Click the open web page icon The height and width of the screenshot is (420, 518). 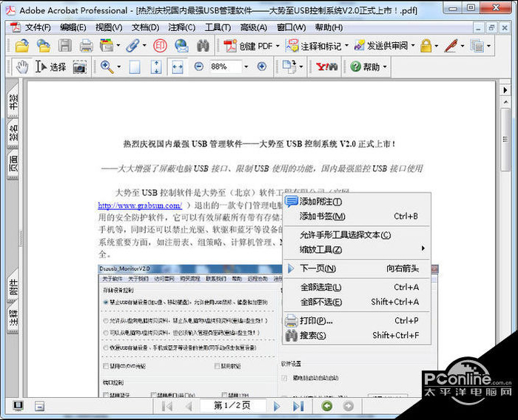[43, 46]
